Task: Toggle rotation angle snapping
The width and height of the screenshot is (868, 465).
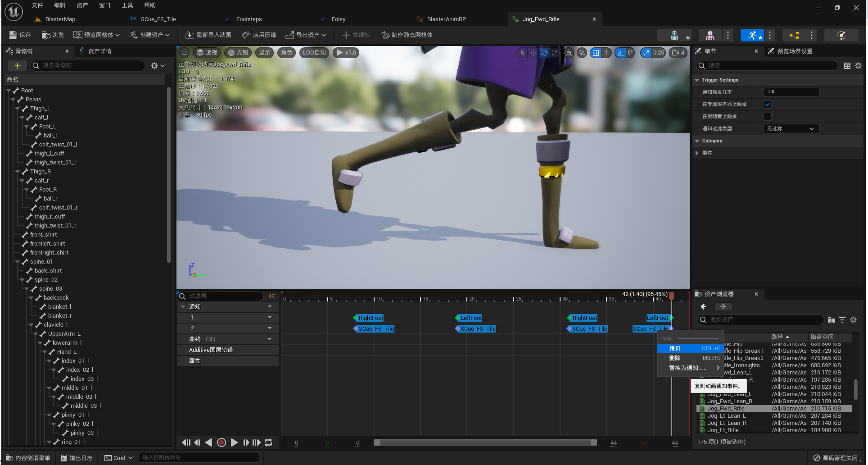Action: pos(620,53)
